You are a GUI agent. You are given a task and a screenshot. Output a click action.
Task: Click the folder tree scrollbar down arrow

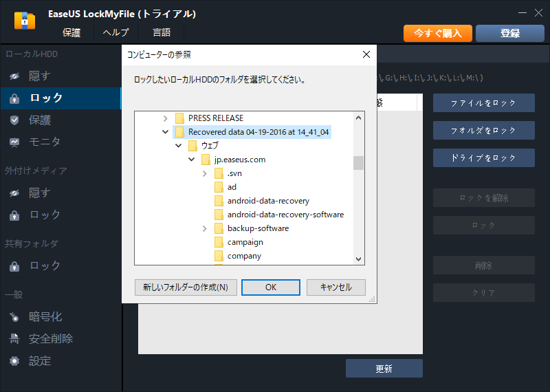(358, 259)
